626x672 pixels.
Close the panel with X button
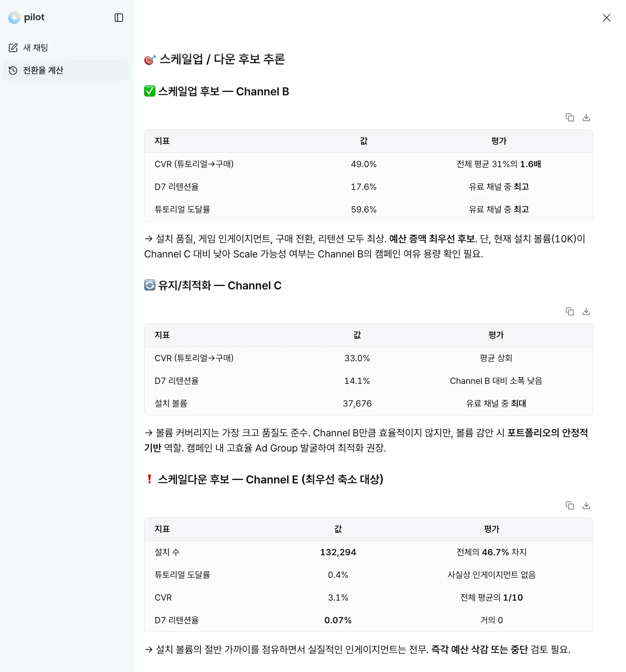pyautogui.click(x=606, y=18)
